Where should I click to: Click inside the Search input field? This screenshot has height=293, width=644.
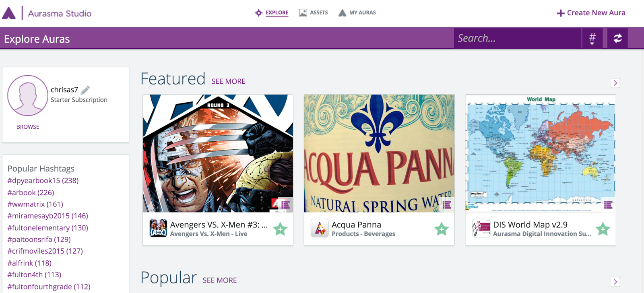(x=515, y=38)
